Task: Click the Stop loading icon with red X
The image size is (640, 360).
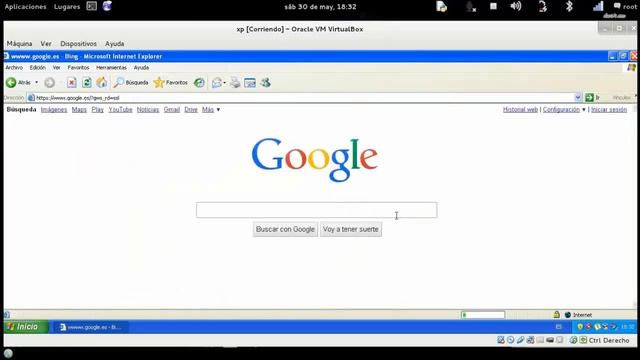Action: pyautogui.click(x=71, y=83)
